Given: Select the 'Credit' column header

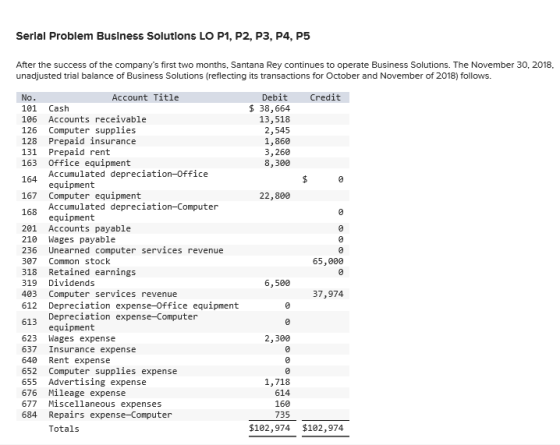Looking at the screenshot, I should click(325, 98).
